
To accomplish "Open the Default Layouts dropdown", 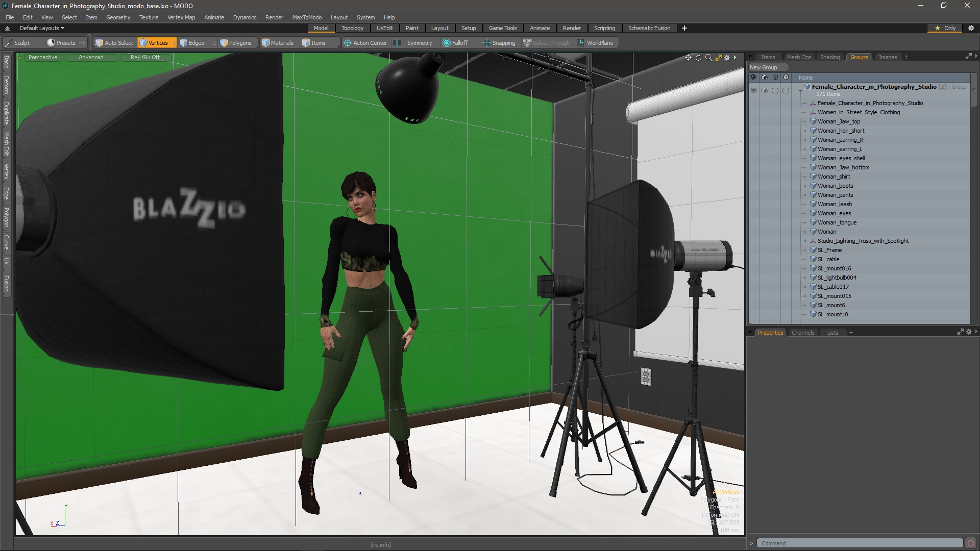I will click(x=42, y=28).
